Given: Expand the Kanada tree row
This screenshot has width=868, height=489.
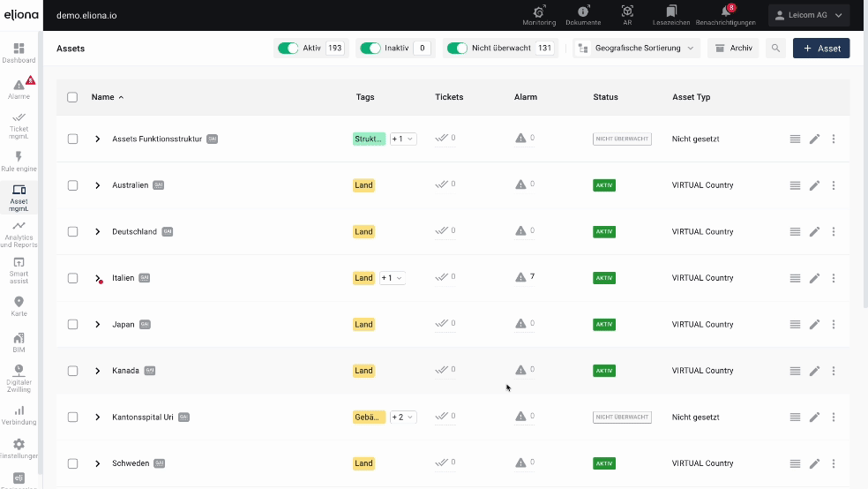Looking at the screenshot, I should (x=98, y=371).
